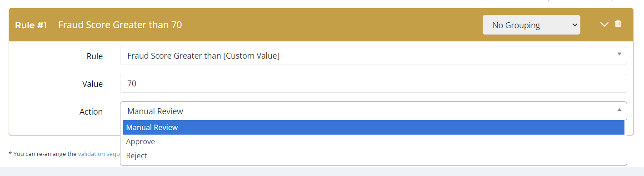Image resolution: width=644 pixels, height=176 pixels.
Task: Open the No Grouping dropdown
Action: pos(531,25)
